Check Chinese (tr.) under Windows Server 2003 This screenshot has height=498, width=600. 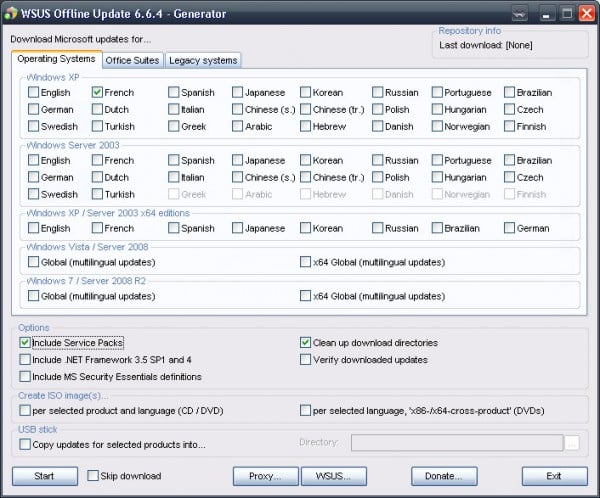[305, 177]
